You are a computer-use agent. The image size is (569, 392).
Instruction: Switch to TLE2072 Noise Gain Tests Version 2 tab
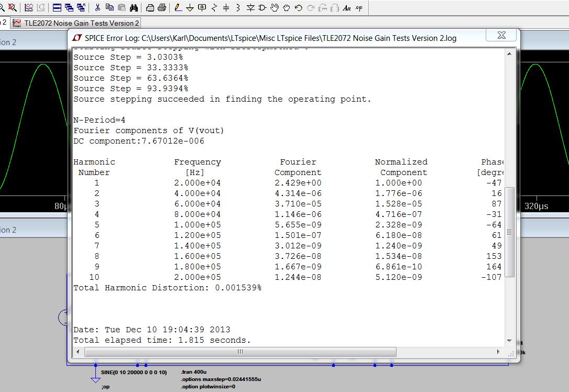[75, 23]
